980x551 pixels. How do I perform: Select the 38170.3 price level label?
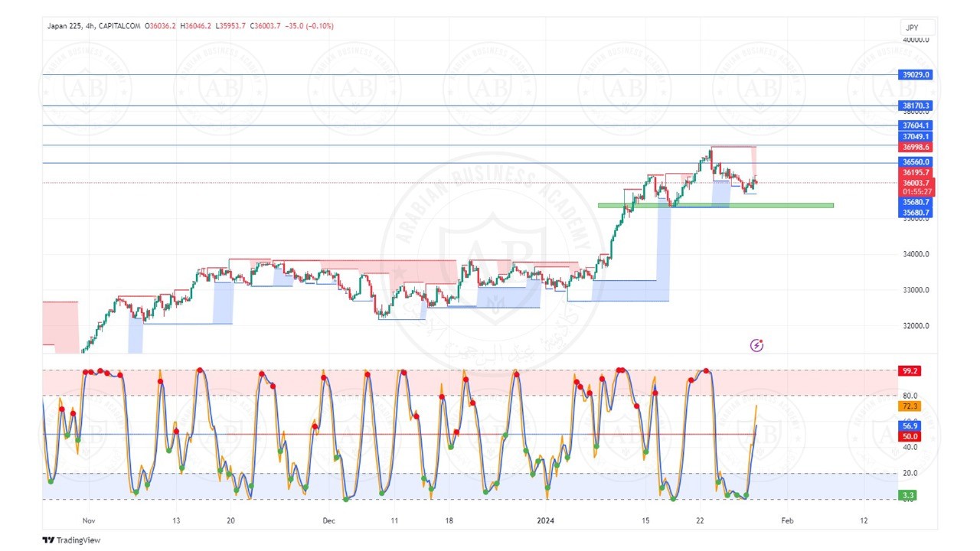pos(916,106)
